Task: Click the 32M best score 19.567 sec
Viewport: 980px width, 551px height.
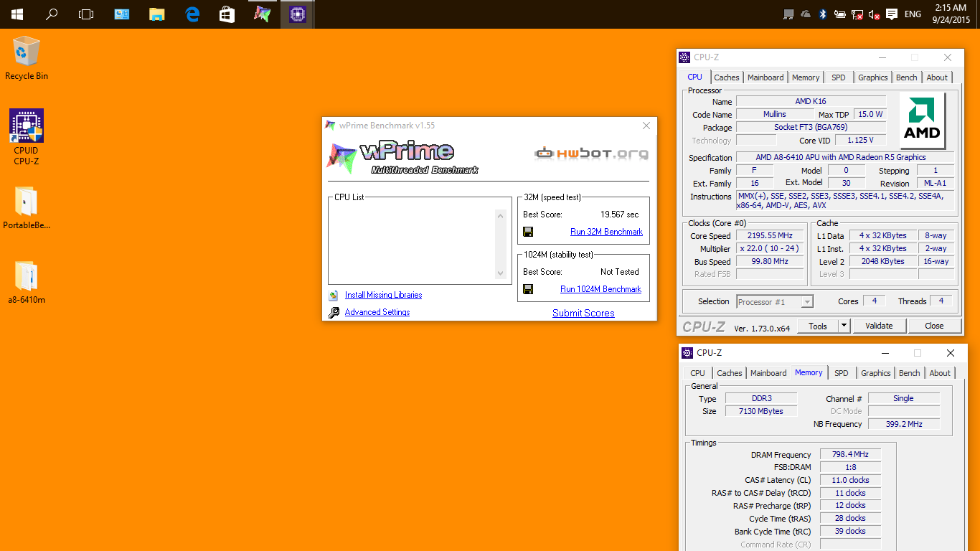Action: 619,215
